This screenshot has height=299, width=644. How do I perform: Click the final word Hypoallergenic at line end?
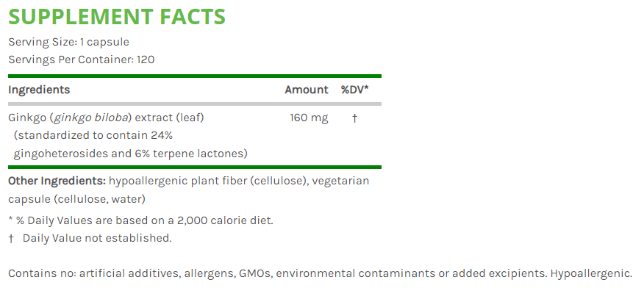tap(590, 273)
